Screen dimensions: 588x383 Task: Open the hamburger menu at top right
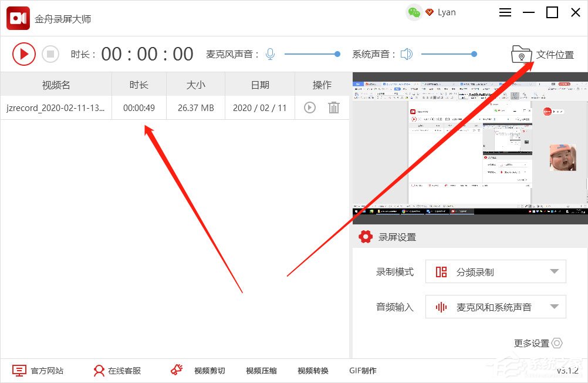tap(505, 12)
